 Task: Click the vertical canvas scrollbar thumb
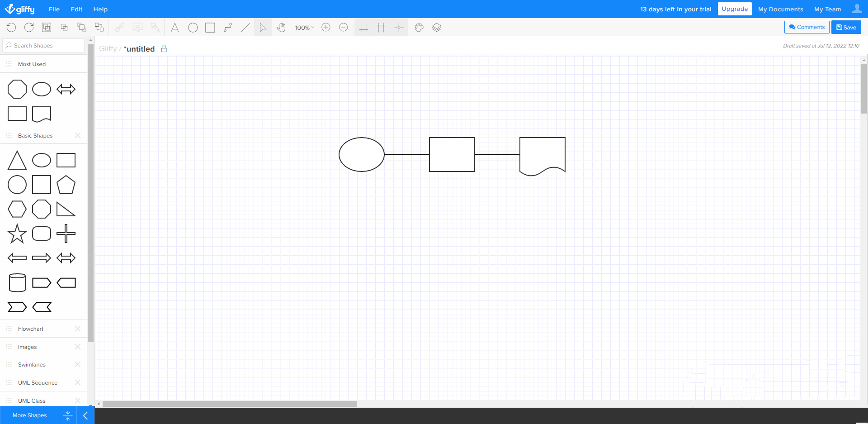[x=864, y=89]
